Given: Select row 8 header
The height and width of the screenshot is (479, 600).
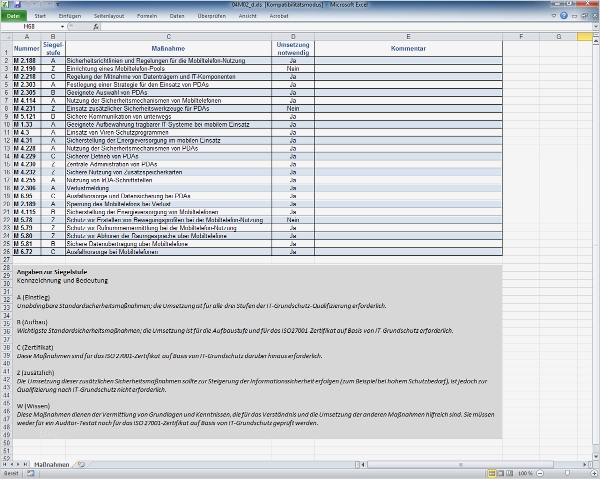Looking at the screenshot, I should (x=7, y=109).
